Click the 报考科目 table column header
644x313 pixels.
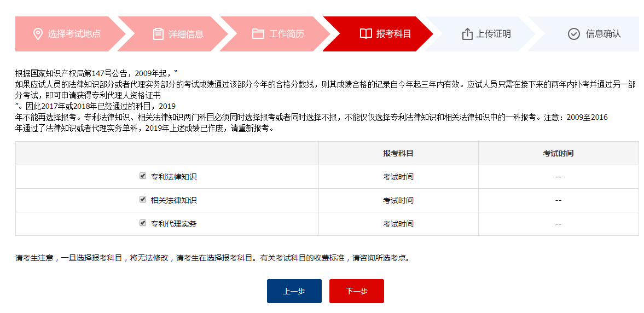click(x=398, y=154)
